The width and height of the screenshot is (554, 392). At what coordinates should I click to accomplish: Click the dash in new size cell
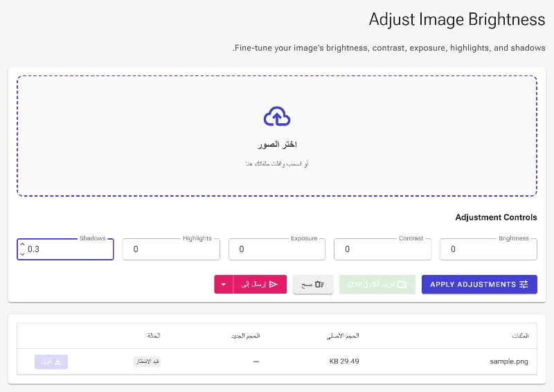pyautogui.click(x=256, y=362)
